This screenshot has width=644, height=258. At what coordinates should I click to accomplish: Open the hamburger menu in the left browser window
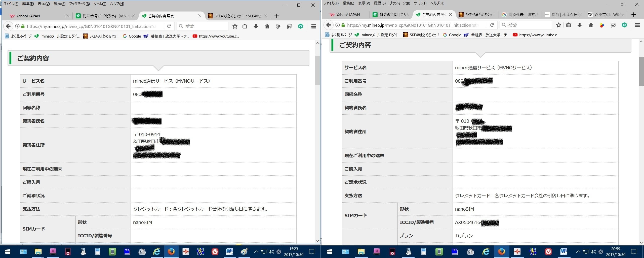tap(313, 26)
